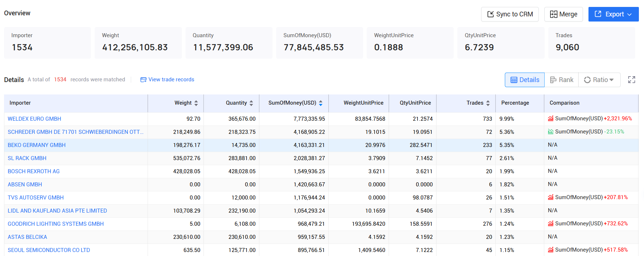Switch to the Rank view tab
644x256 pixels.
pyautogui.click(x=561, y=80)
